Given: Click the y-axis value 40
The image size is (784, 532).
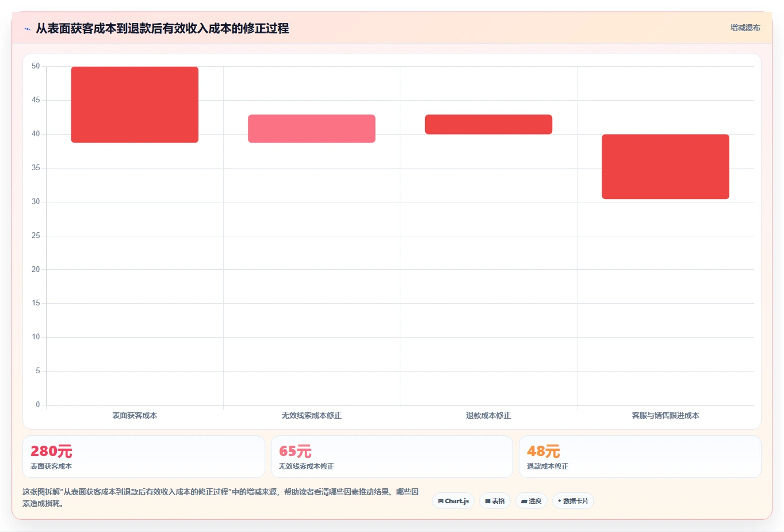Looking at the screenshot, I should click(36, 134).
